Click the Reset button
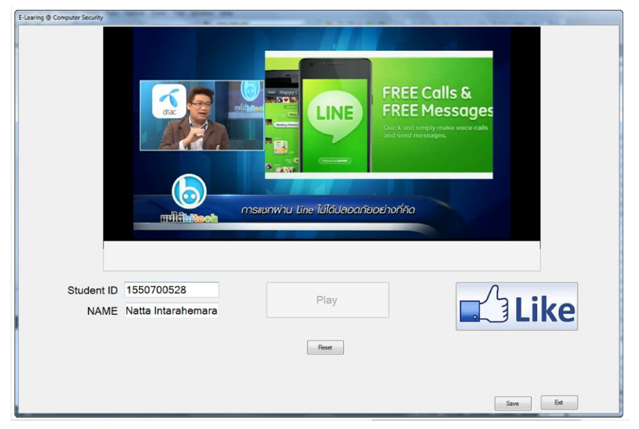This screenshot has width=639, height=429. point(325,348)
